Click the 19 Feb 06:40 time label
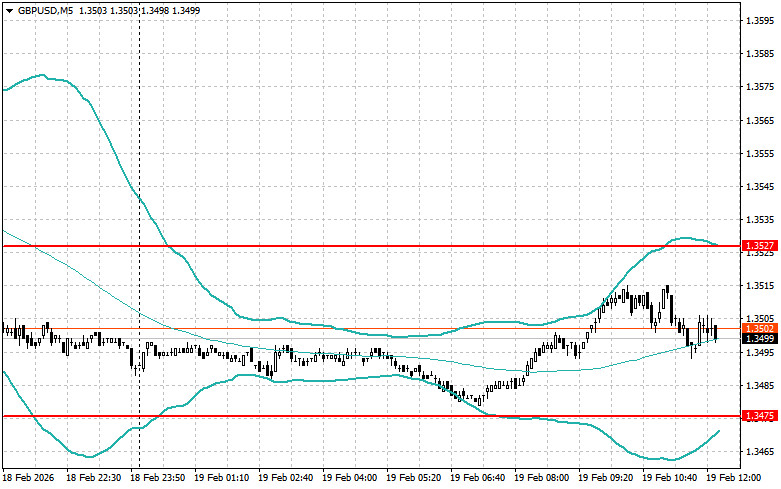 click(x=478, y=478)
